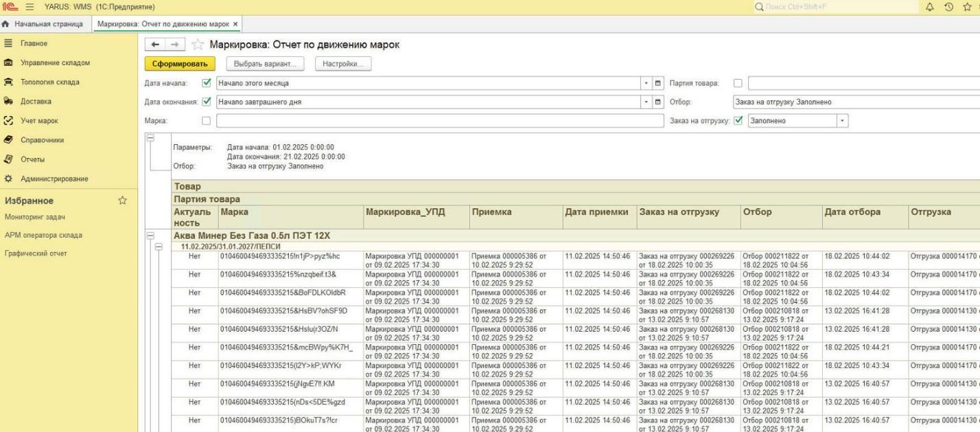
Task: Collapse the Аква Минер product group
Action: pyautogui.click(x=151, y=236)
